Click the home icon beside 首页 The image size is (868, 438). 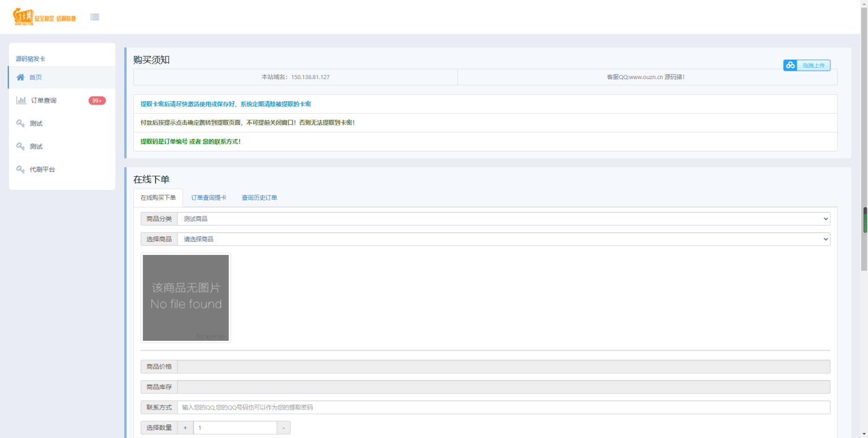click(20, 77)
